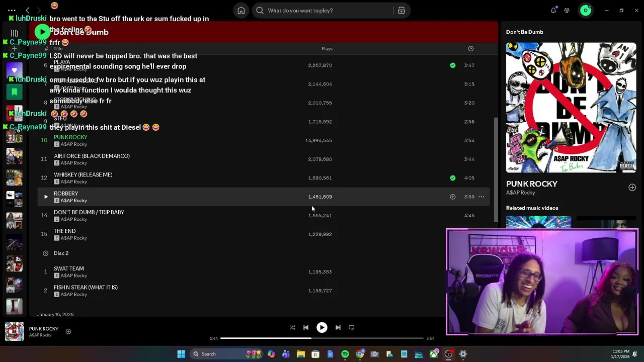Open the What's New notification bell
This screenshot has height=362, width=644.
553,10
